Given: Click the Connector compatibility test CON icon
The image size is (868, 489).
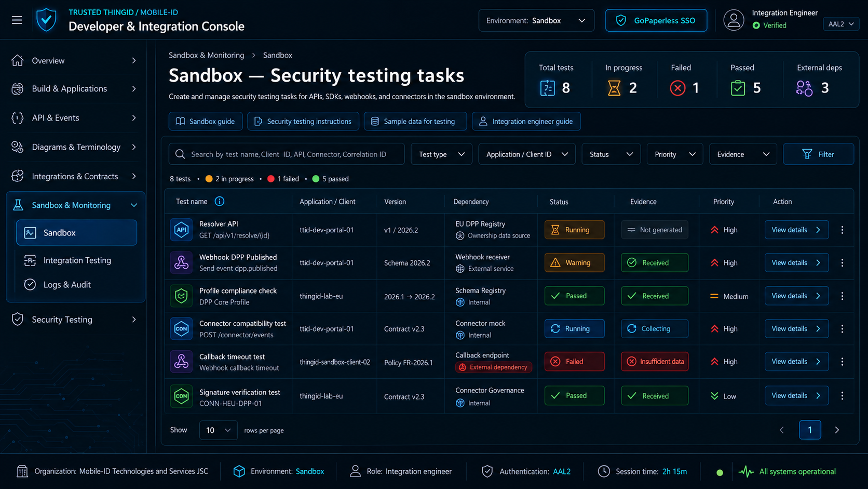Looking at the screenshot, I should (181, 328).
